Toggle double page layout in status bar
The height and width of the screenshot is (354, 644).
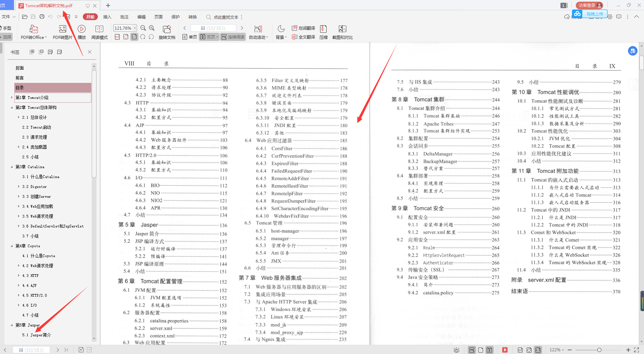tap(490, 350)
